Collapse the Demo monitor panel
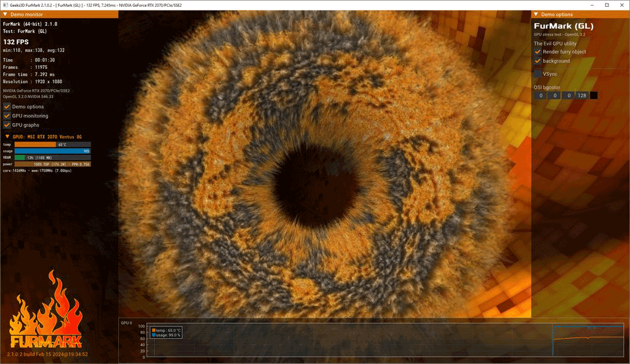The image size is (630, 364). click(x=5, y=14)
